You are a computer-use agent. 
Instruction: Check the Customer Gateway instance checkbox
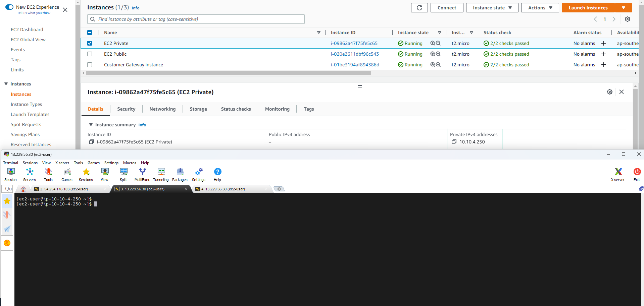90,65
